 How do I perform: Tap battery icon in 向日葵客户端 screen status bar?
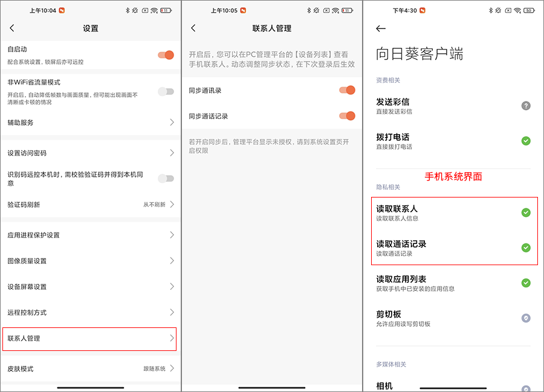tap(529, 10)
